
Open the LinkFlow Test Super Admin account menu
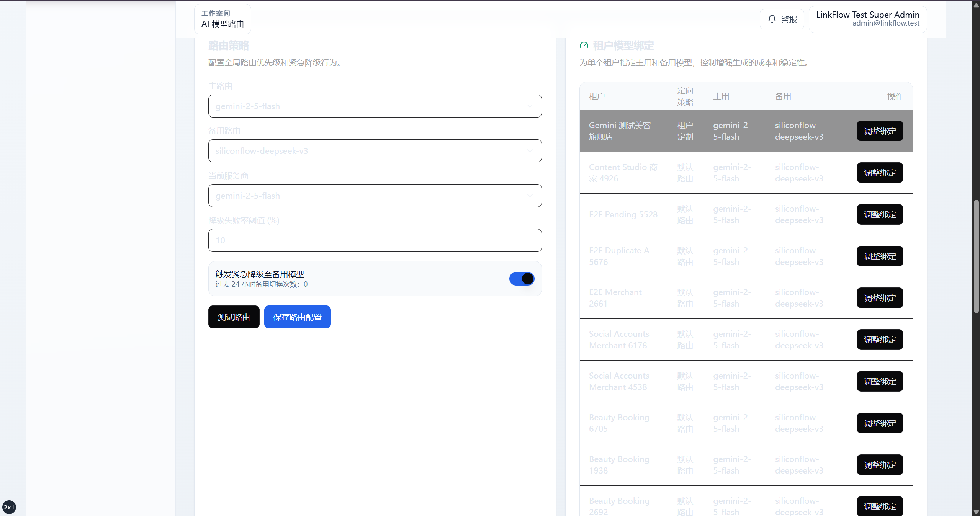click(x=868, y=19)
